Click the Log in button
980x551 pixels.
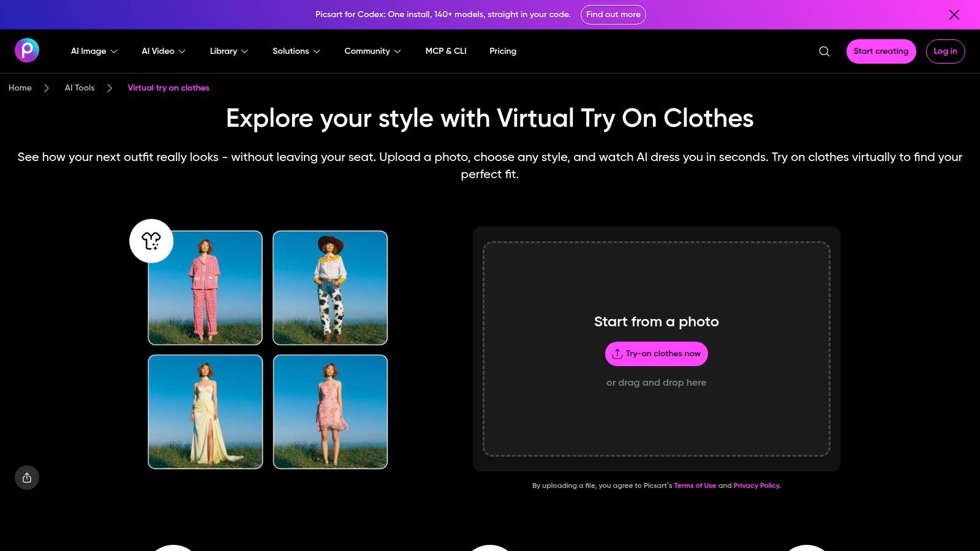pyautogui.click(x=945, y=51)
